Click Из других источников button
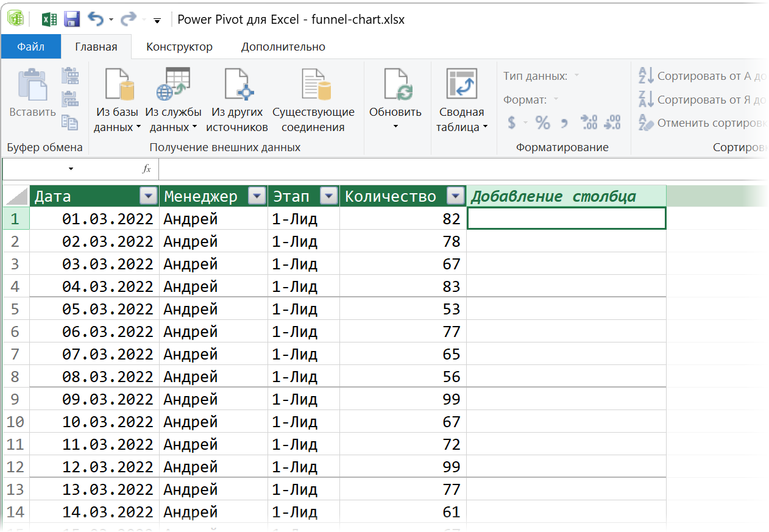 click(237, 100)
